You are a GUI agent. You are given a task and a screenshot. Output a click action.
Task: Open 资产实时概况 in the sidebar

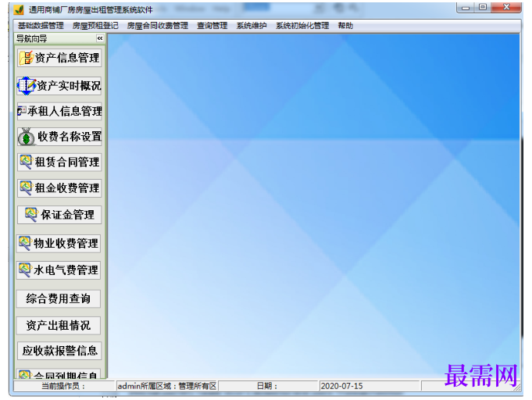point(59,85)
